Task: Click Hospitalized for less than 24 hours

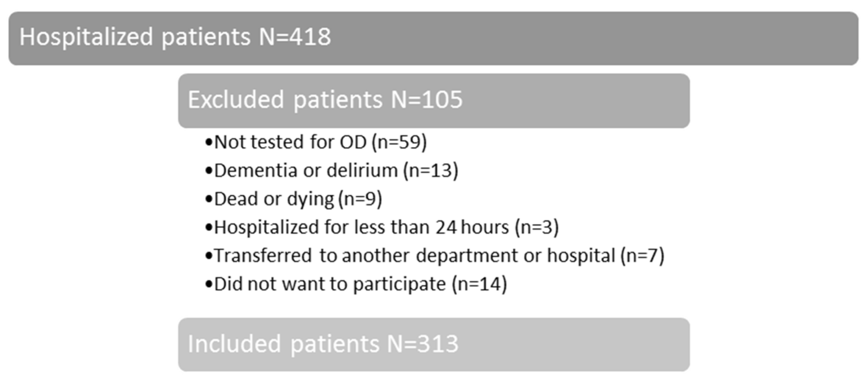Action: pyautogui.click(x=382, y=227)
